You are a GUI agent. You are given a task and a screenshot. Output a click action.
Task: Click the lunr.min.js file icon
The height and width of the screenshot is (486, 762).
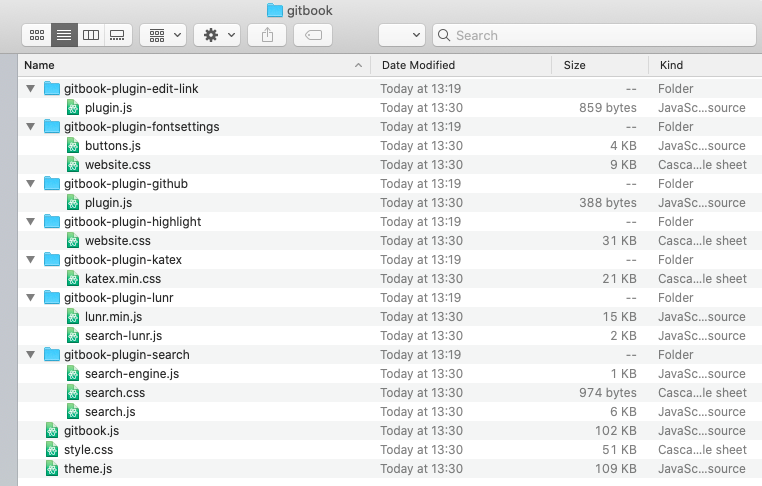73,316
